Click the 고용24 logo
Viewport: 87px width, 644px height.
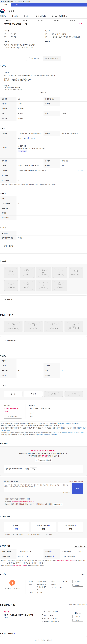7,11
